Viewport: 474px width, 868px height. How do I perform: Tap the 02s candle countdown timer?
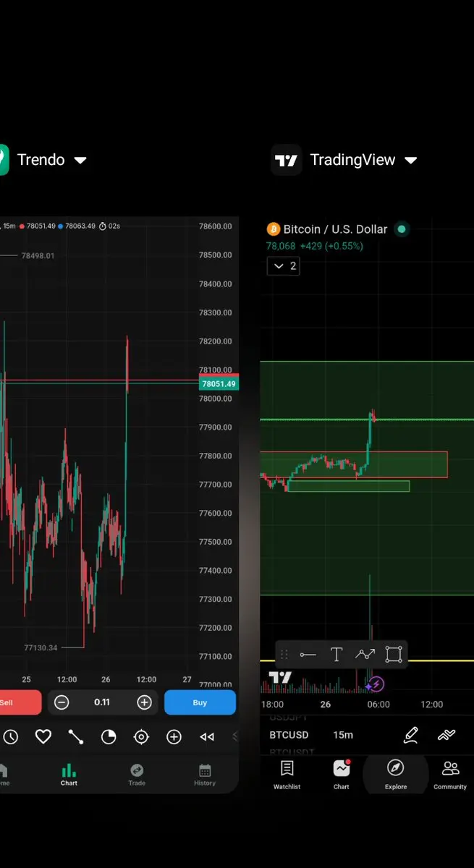(109, 226)
